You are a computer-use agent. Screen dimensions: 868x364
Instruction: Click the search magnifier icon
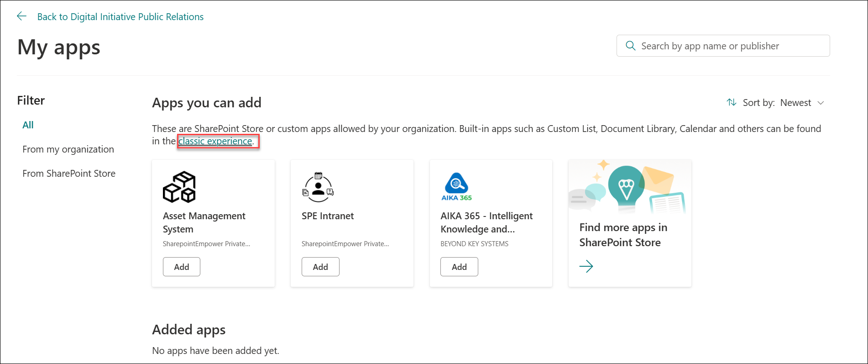click(630, 46)
